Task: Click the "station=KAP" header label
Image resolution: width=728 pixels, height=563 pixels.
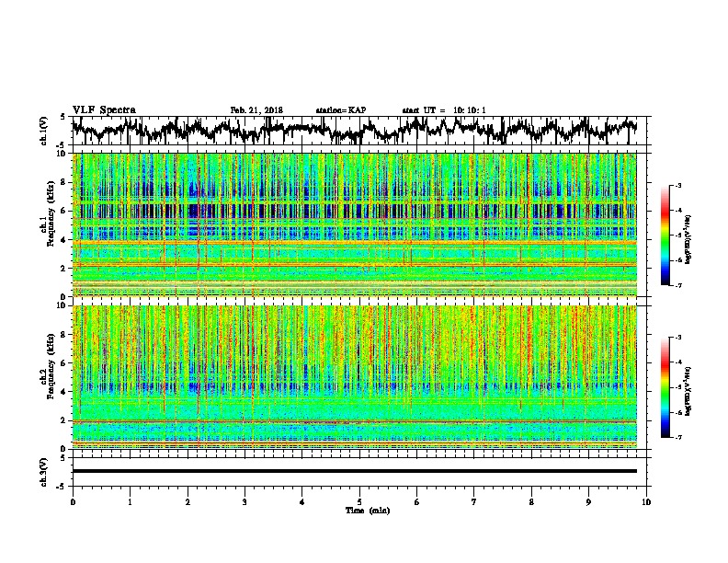Action: pyautogui.click(x=341, y=110)
